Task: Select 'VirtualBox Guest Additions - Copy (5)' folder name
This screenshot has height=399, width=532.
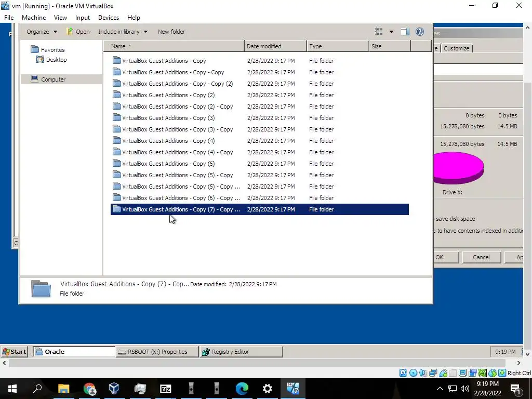Action: 168,164
